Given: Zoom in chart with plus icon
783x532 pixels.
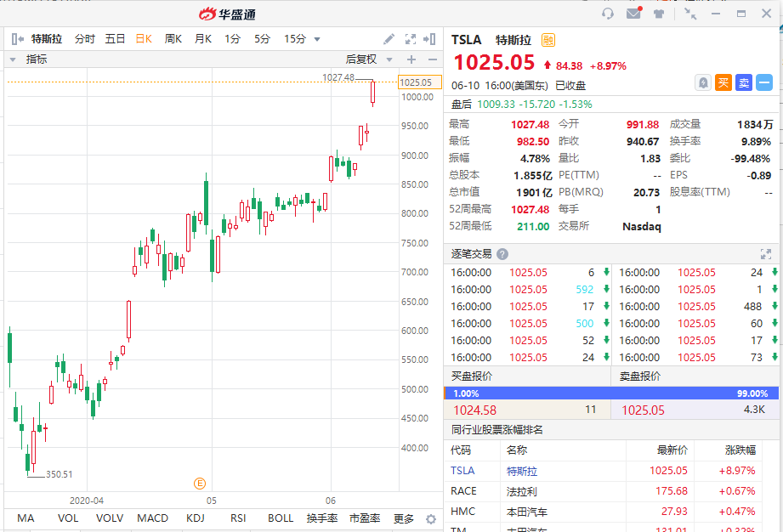Looking at the screenshot, I should point(411,59).
